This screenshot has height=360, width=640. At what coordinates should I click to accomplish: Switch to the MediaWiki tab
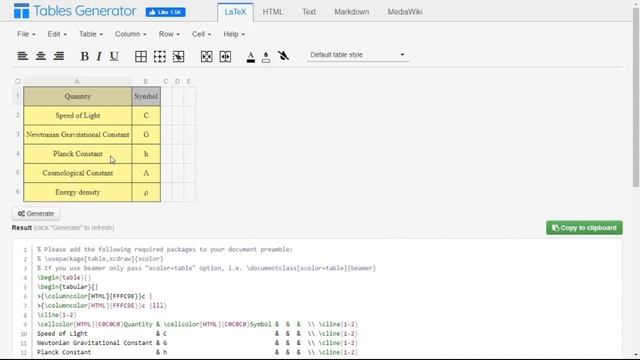405,12
